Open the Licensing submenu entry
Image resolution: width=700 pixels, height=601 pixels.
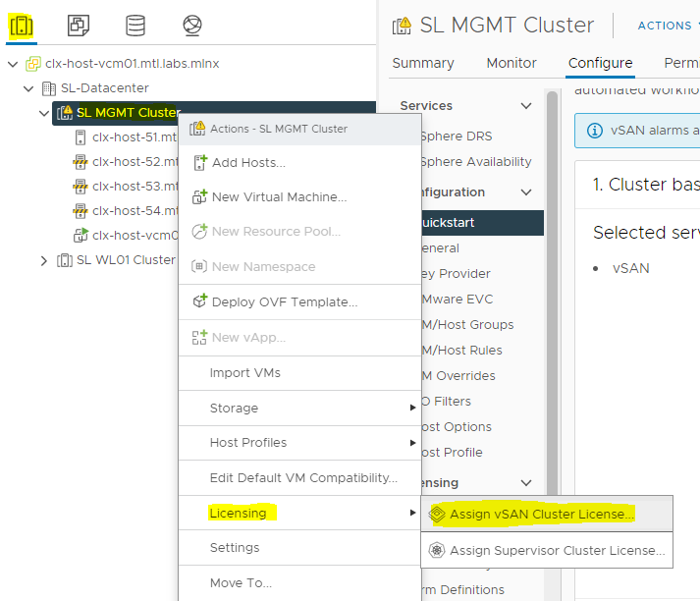click(300, 513)
